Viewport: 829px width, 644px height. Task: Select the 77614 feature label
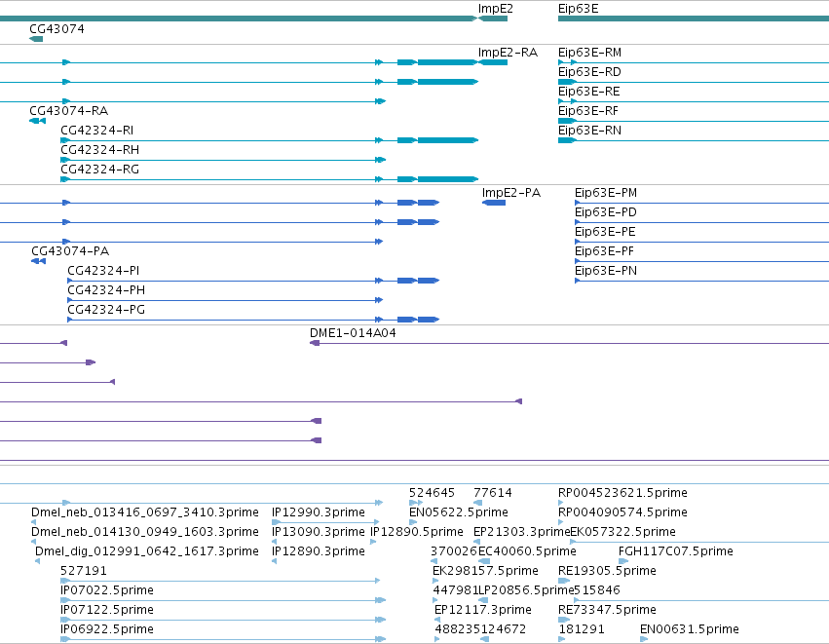493,493
